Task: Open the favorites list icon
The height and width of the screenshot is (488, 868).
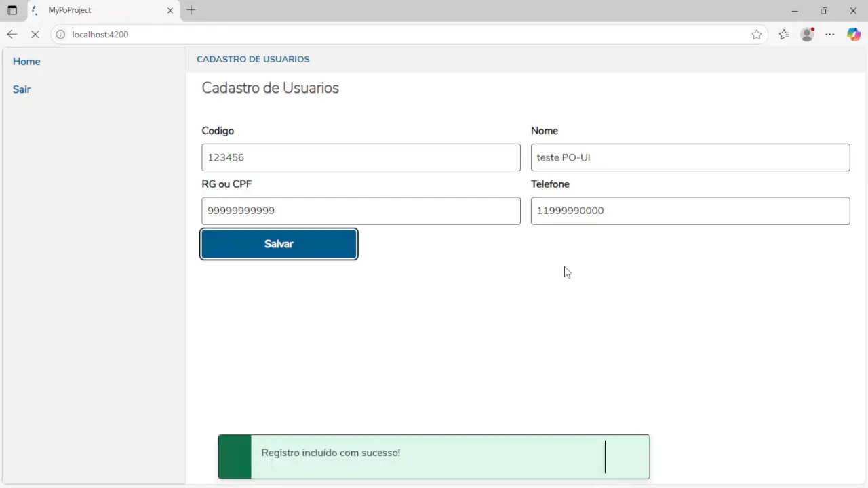Action: [784, 35]
